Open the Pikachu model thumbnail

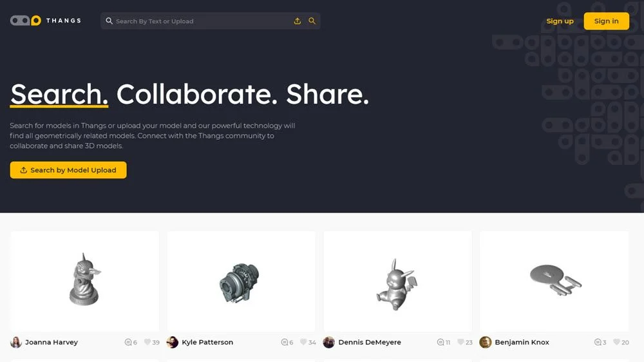pos(397,281)
